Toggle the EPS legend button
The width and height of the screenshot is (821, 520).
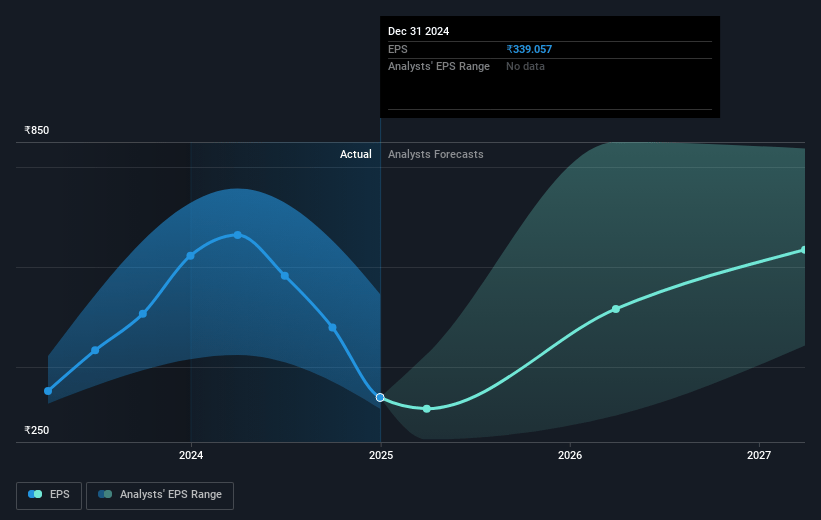click(49, 495)
